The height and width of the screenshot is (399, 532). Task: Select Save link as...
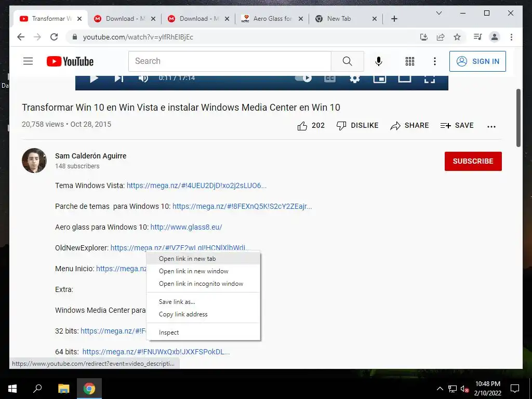[x=203, y=302]
